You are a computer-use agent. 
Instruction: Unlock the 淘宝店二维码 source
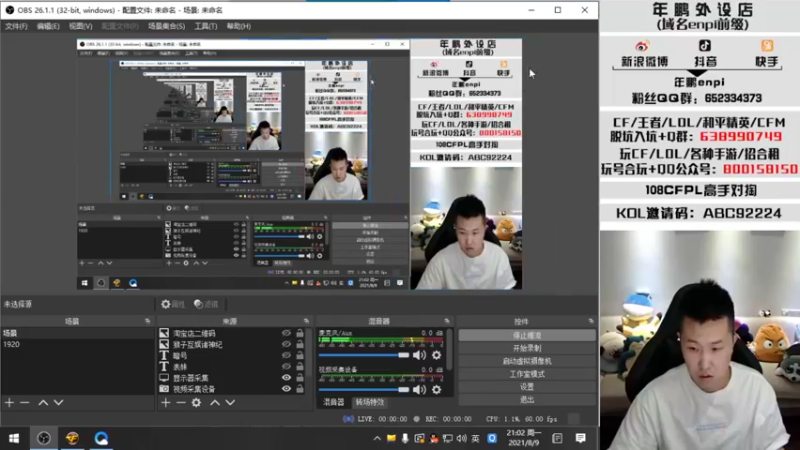(300, 333)
